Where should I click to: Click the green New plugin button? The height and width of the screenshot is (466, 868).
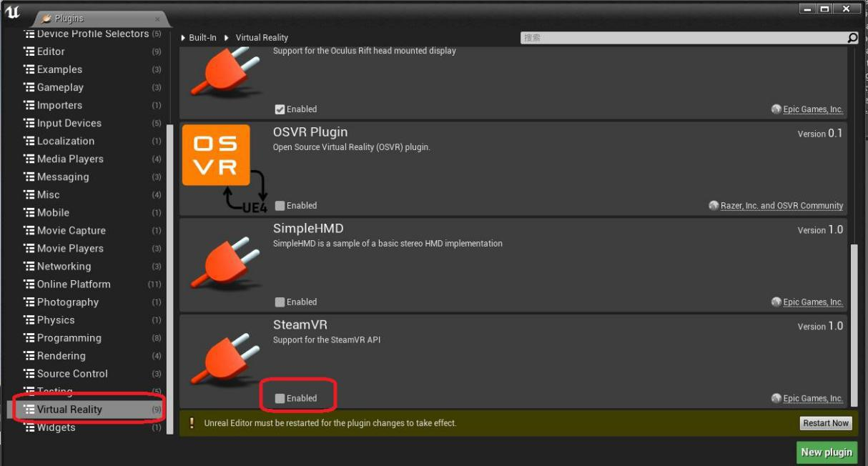point(827,452)
